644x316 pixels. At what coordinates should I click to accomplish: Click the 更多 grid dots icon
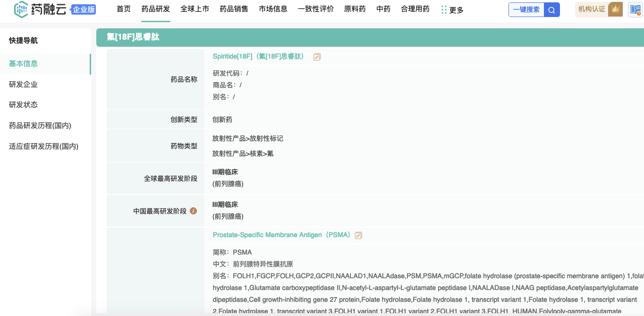pyautogui.click(x=444, y=9)
